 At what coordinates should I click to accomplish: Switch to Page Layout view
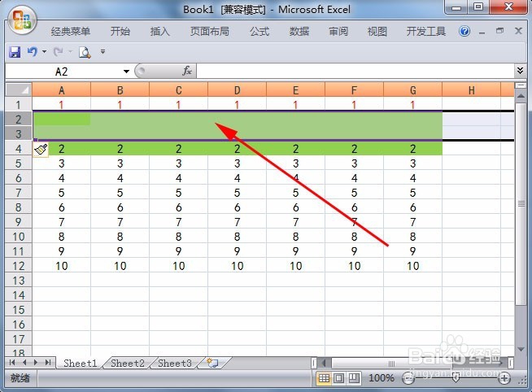pos(338,377)
